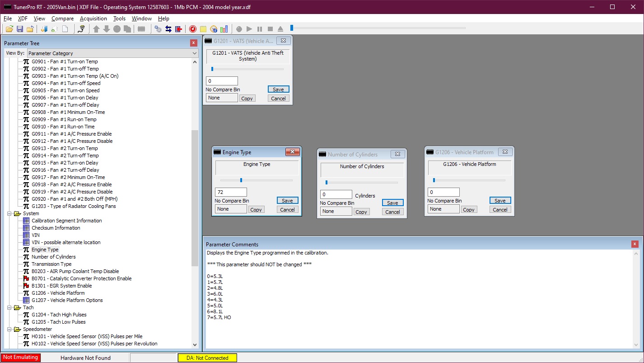This screenshot has width=644, height=363.
Task: Click the Save floppy disk toolbar icon
Action: tap(20, 29)
